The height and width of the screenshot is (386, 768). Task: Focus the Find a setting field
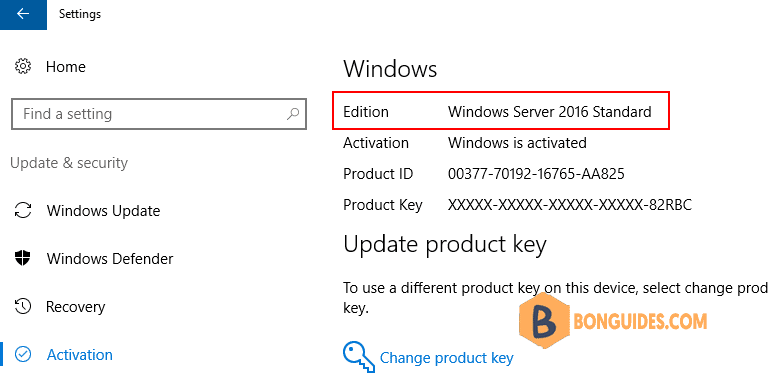coord(159,114)
